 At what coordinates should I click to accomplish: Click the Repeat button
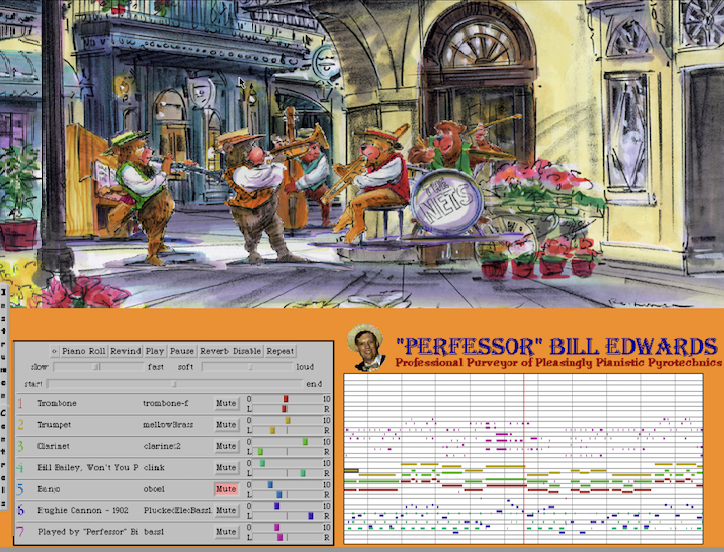pyautogui.click(x=281, y=351)
